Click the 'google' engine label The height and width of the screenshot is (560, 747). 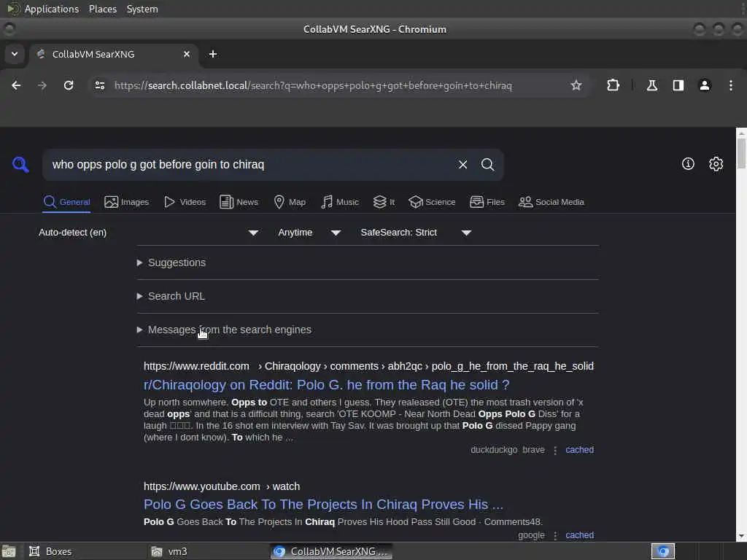coord(531,535)
